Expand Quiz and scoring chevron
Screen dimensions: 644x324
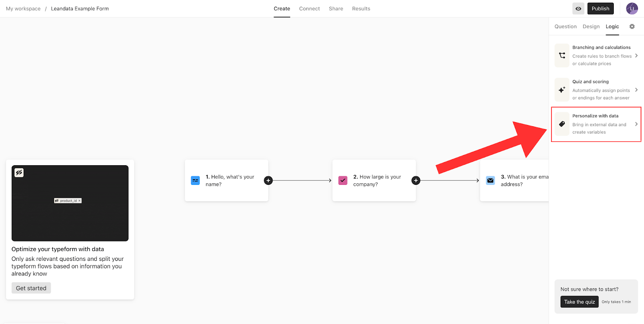[636, 90]
